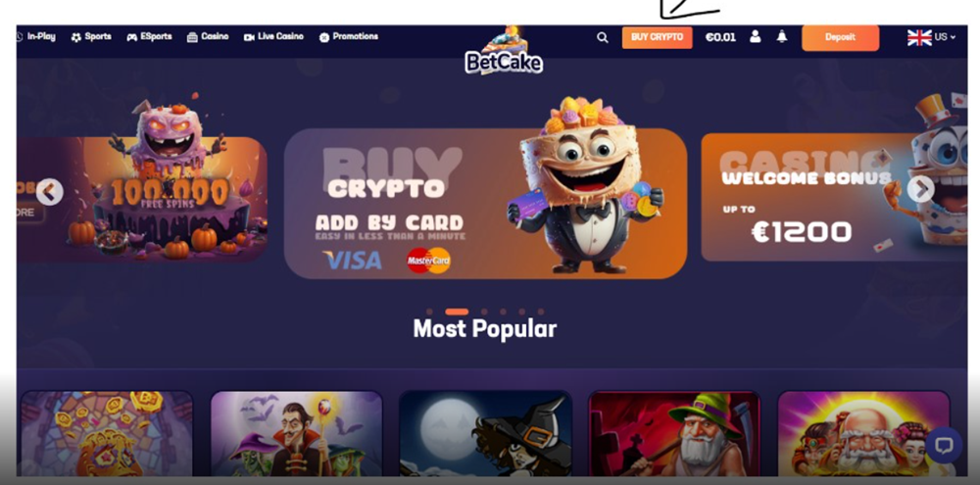Open the live chat bubble icon

coord(944,445)
